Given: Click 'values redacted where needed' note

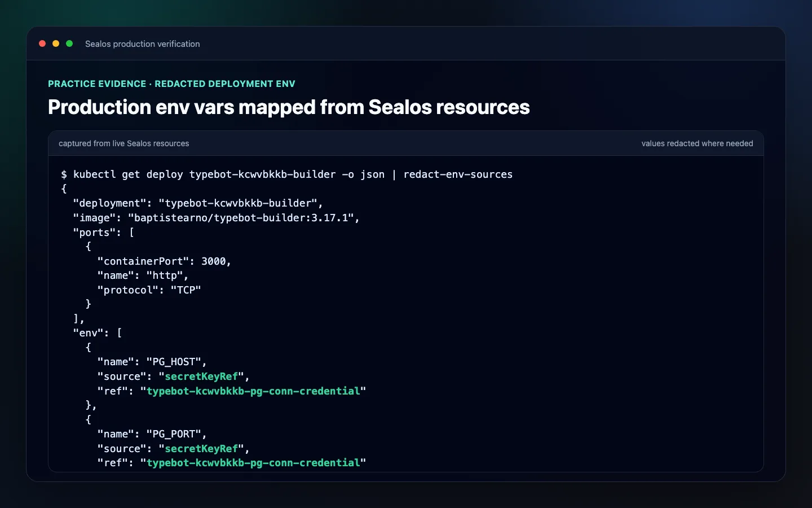Looking at the screenshot, I should [x=697, y=143].
